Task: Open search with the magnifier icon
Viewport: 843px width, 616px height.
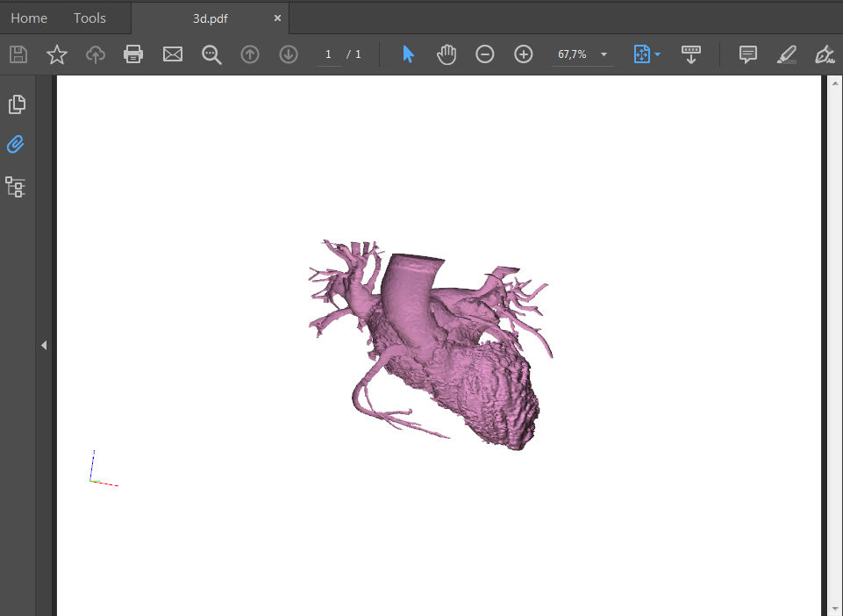Action: click(211, 54)
